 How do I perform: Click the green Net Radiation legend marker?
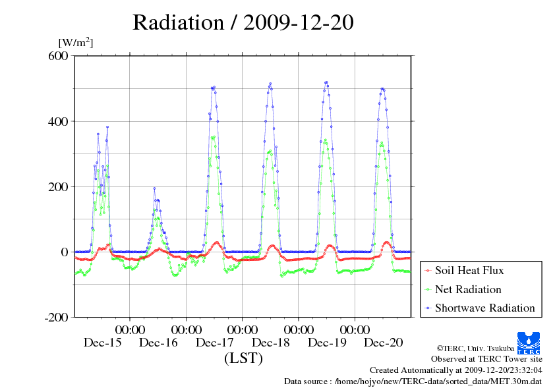[x=428, y=290]
